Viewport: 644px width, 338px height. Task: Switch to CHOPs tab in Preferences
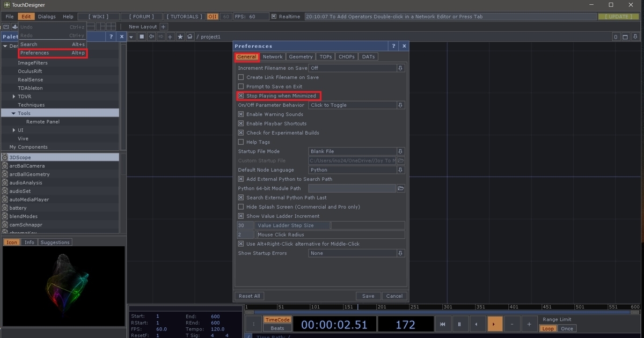tap(347, 57)
